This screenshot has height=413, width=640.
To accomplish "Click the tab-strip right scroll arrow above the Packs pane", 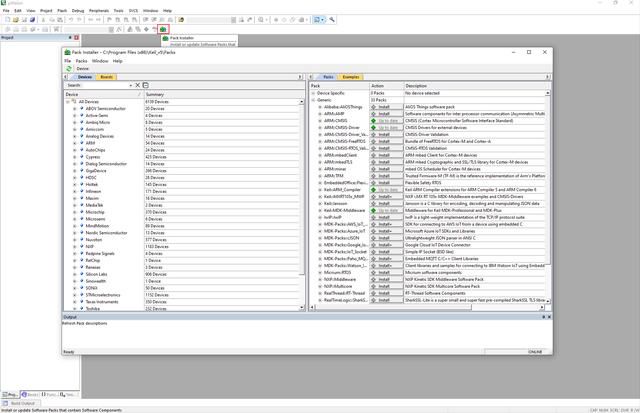I will [x=547, y=77].
